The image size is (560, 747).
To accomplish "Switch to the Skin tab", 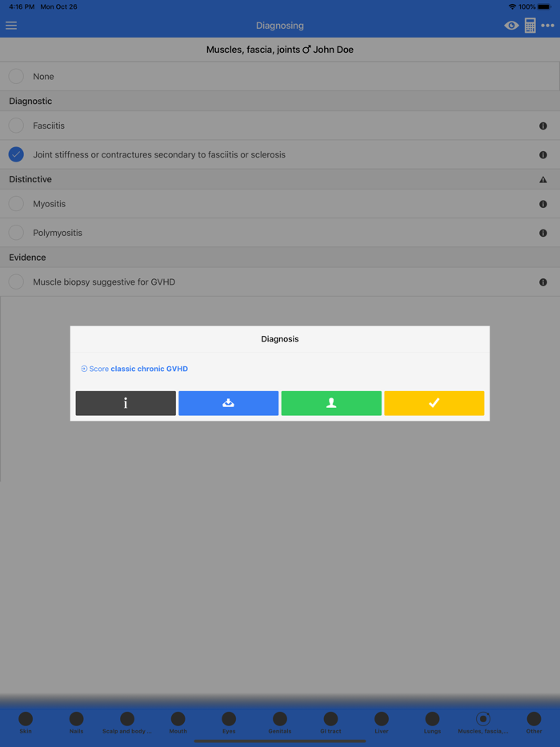I will click(x=26, y=723).
